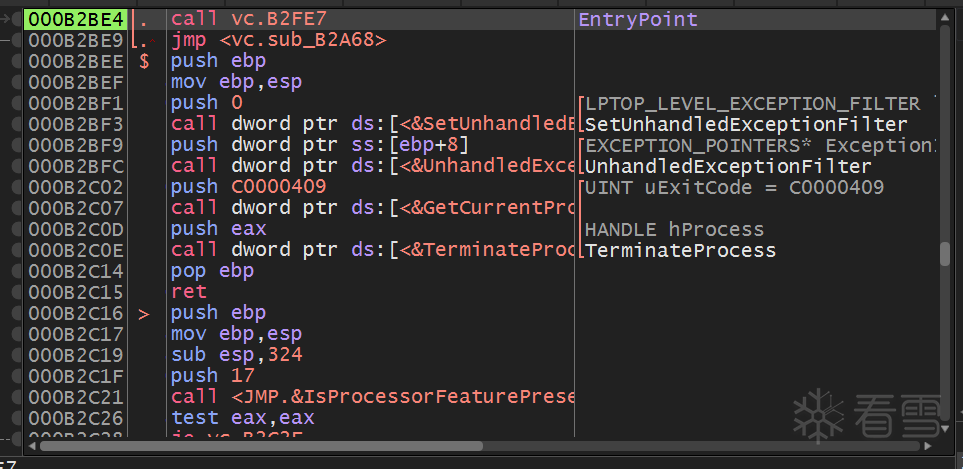Select the jmp vc.sub_B2A68 instruction
Image resolution: width=963 pixels, height=469 pixels.
coord(278,40)
